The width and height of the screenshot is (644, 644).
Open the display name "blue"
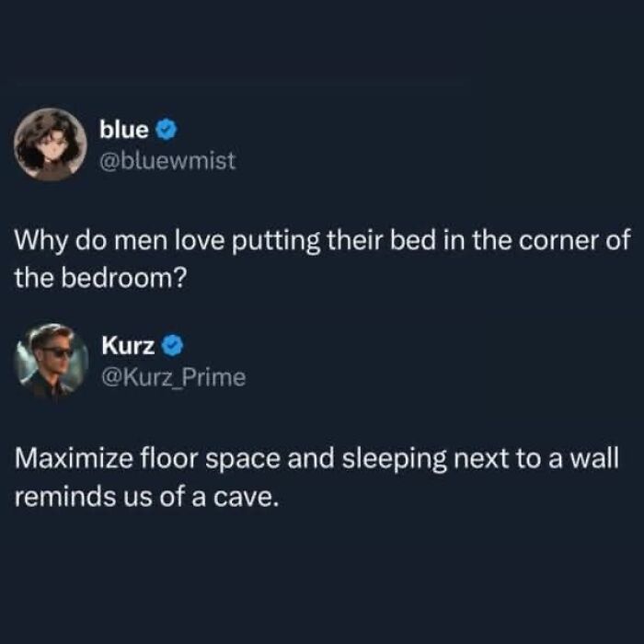[x=123, y=130]
